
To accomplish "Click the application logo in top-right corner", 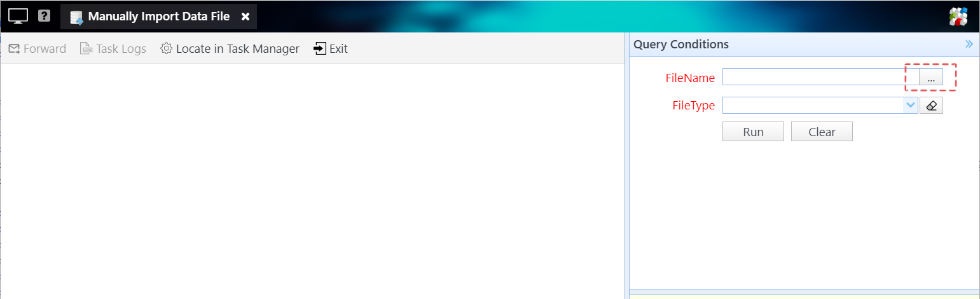I will click(958, 17).
